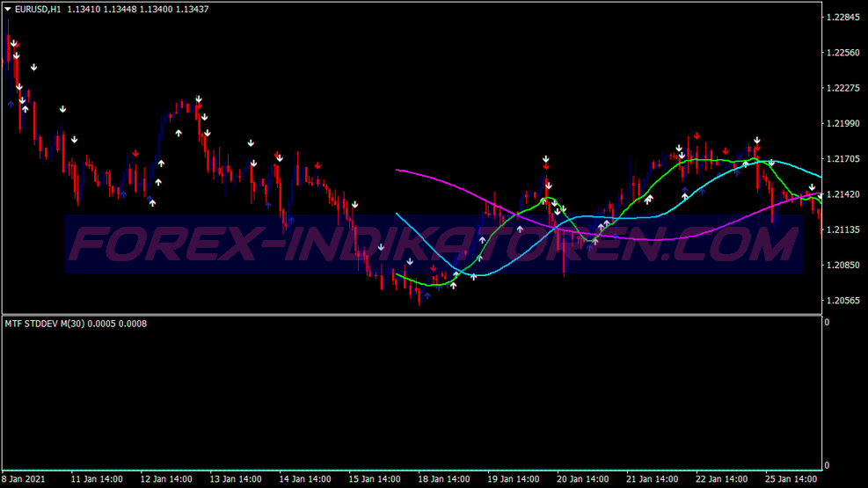868x488 pixels.
Task: Click the chart menu triangle beside EURUSD,H1
Action: (x=8, y=9)
